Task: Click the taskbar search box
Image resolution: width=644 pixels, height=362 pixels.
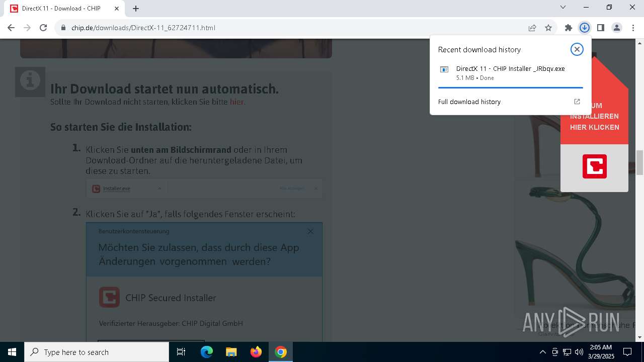Action: [x=97, y=352]
